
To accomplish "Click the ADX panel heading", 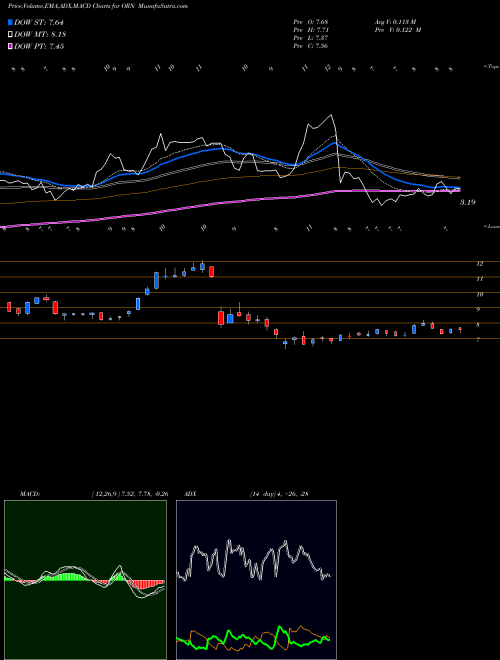I will click(190, 494).
